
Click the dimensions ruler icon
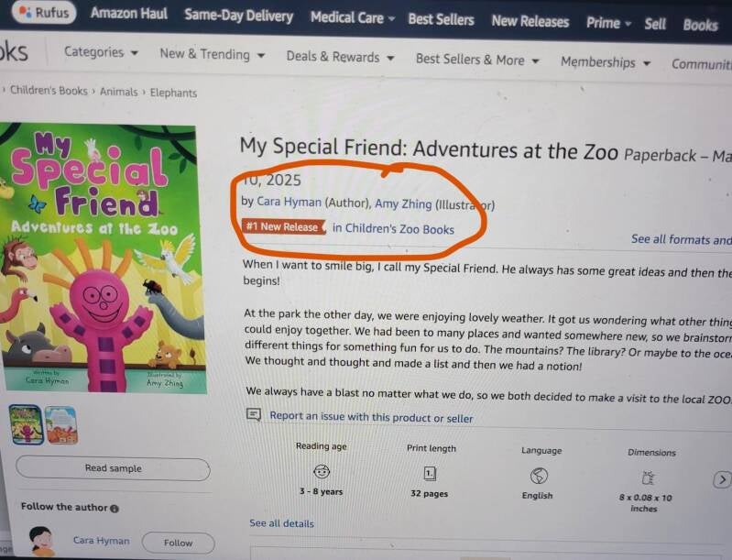click(x=650, y=478)
